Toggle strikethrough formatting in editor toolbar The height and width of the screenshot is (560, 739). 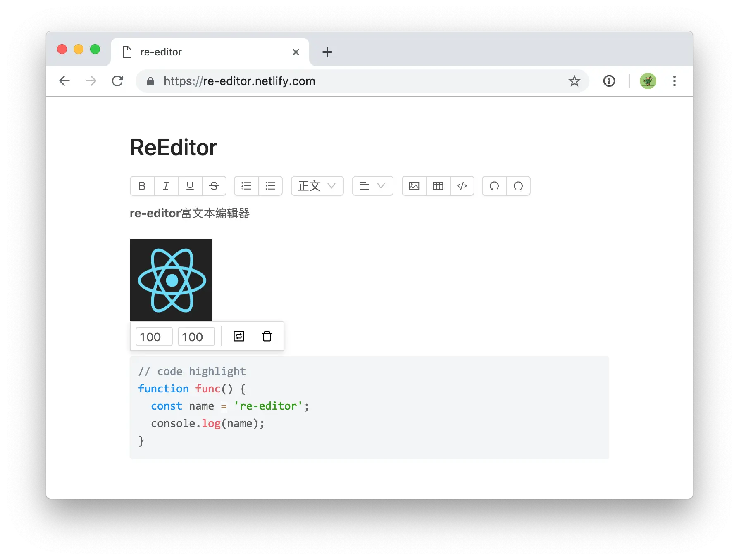[214, 186]
